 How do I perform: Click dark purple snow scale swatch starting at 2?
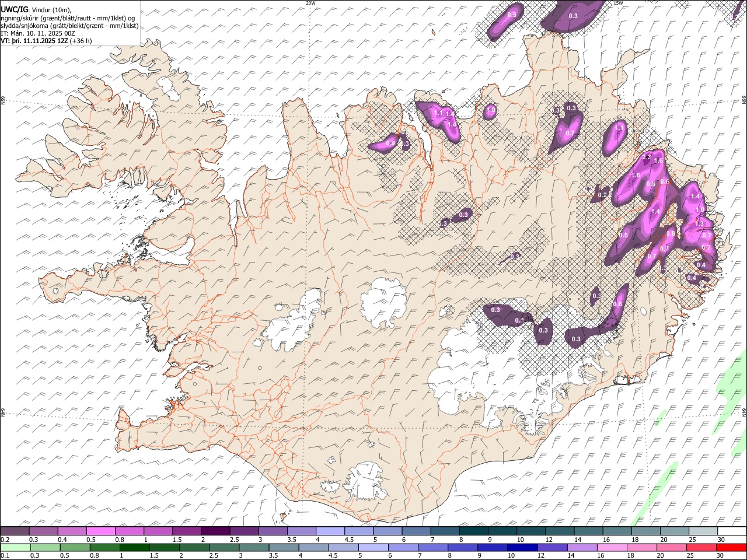215,531
